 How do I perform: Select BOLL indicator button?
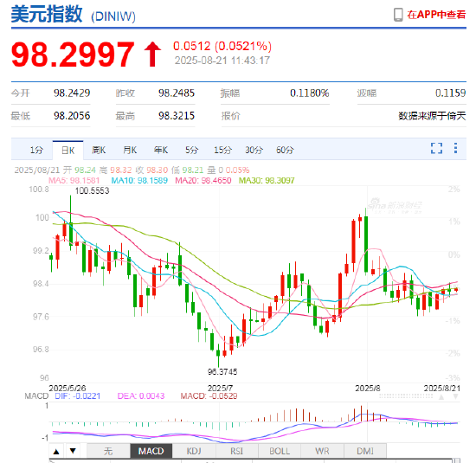click(280, 451)
